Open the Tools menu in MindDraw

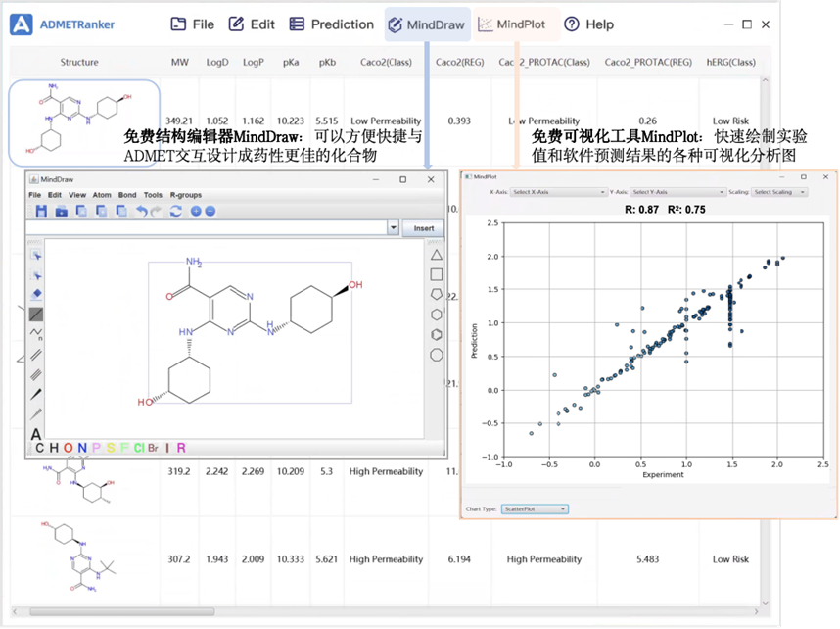tap(153, 195)
